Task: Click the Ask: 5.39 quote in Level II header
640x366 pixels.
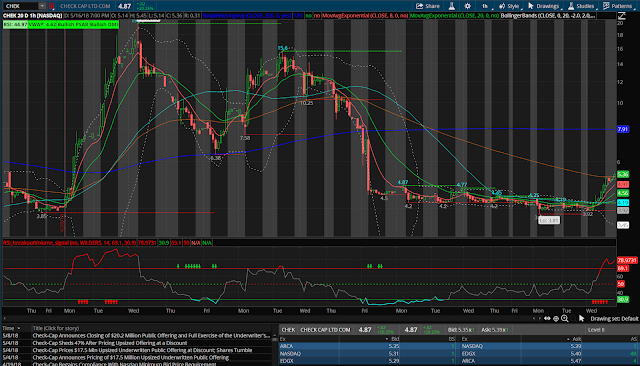Action: click(x=496, y=329)
